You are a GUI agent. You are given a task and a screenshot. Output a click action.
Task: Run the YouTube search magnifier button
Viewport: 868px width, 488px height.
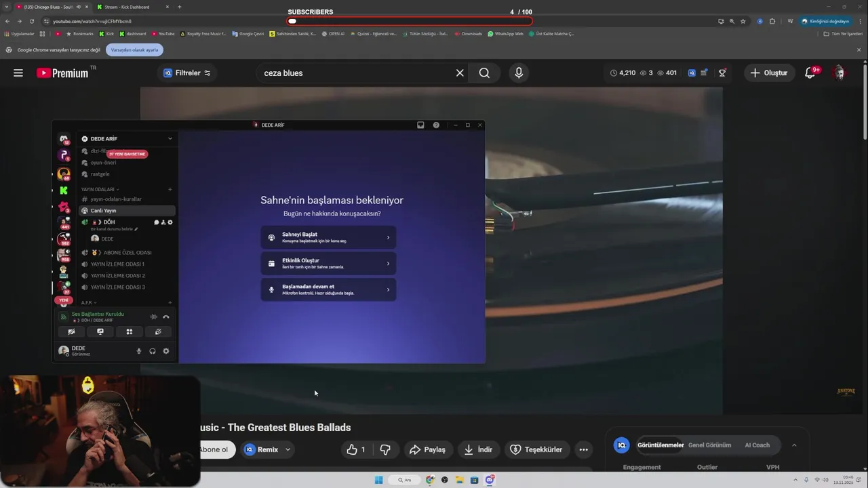(x=484, y=73)
